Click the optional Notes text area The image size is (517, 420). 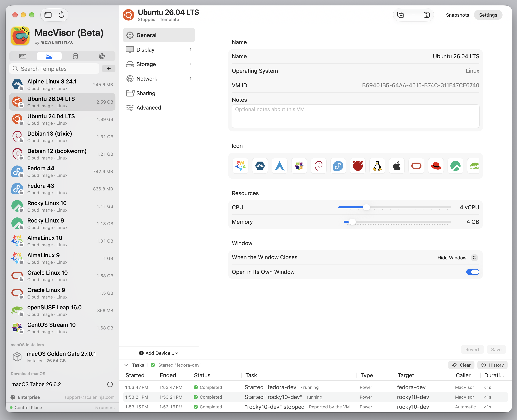355,116
